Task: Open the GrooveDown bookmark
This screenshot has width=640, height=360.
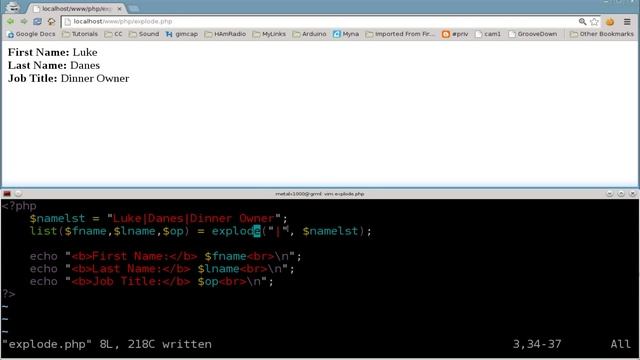Action: 533,34
